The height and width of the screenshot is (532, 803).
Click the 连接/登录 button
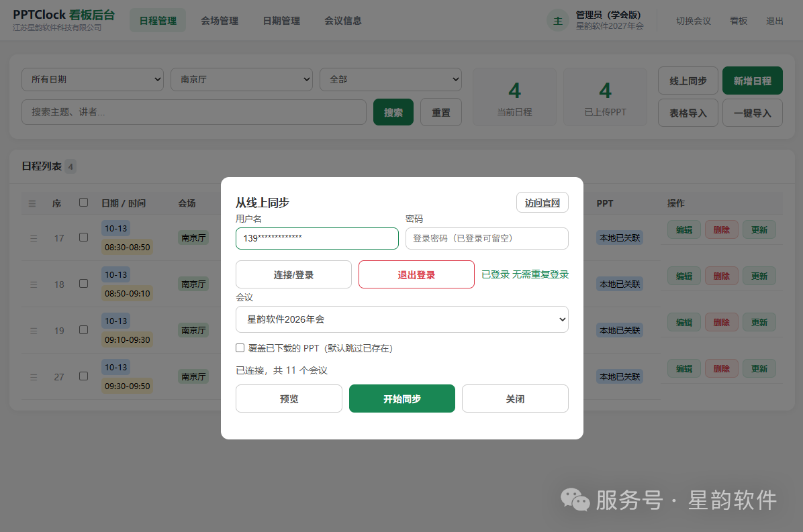(x=293, y=274)
